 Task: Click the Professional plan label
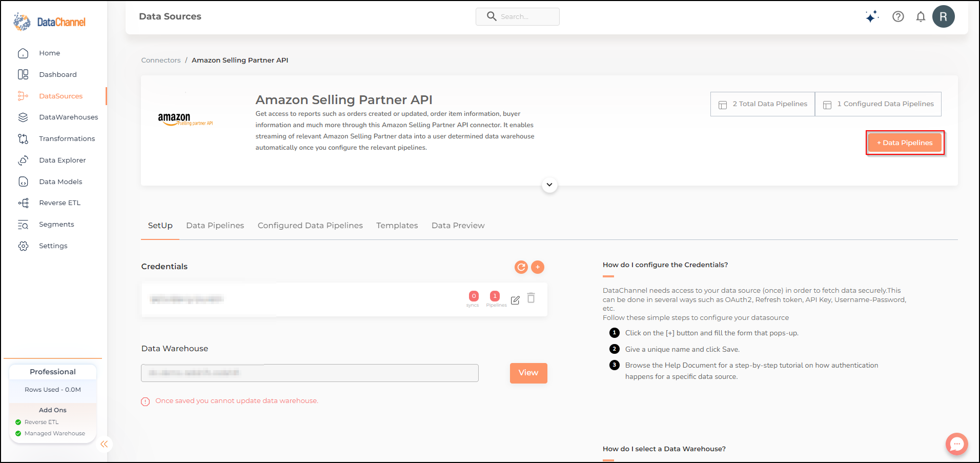coord(53,372)
